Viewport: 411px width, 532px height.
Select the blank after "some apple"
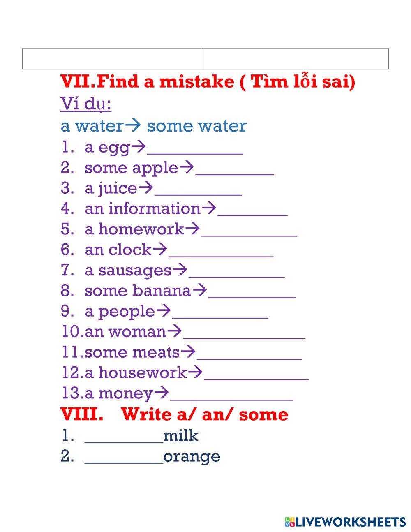235,169
